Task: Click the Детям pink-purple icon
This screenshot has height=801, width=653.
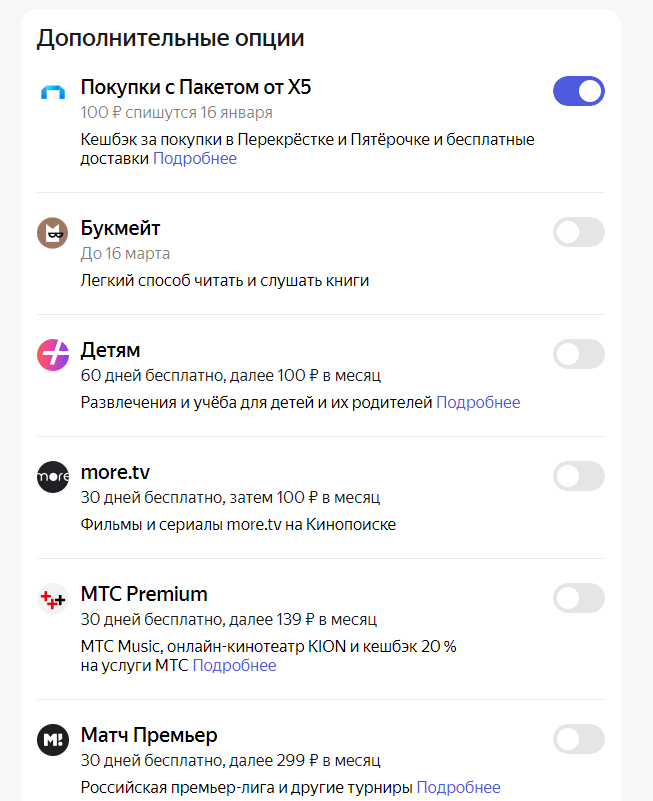Action: 52,355
